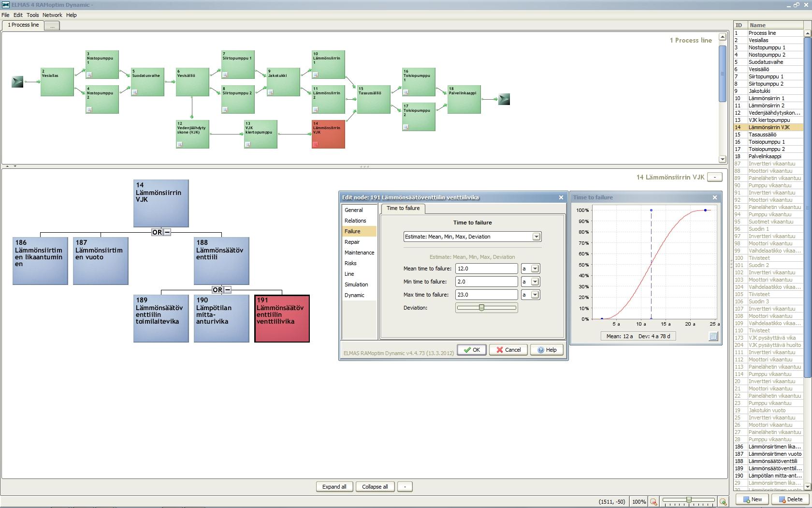This screenshot has width=812, height=508.
Task: Select node 189 Lämmönsäätöventtiilin toimilaitevika
Action: [161, 318]
